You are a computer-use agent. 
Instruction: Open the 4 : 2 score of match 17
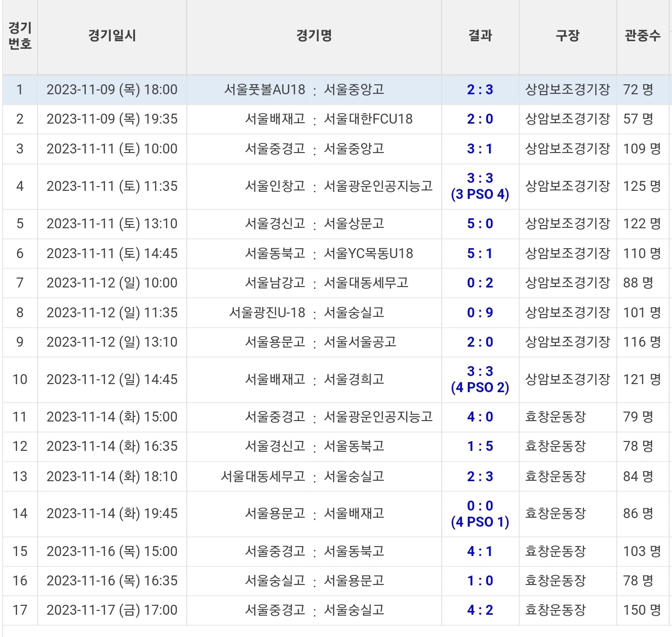[x=480, y=610]
